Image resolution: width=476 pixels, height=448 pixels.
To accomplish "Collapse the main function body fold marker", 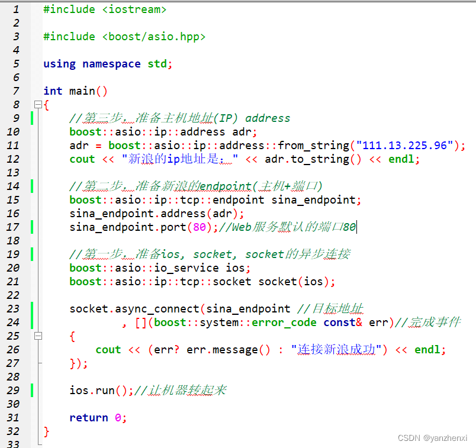I will (38, 104).
